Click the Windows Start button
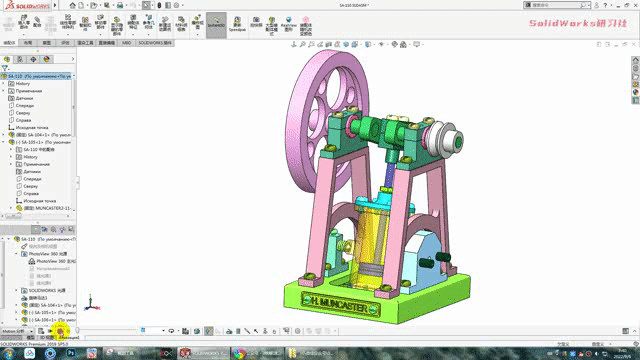640x360 pixels. point(9,353)
